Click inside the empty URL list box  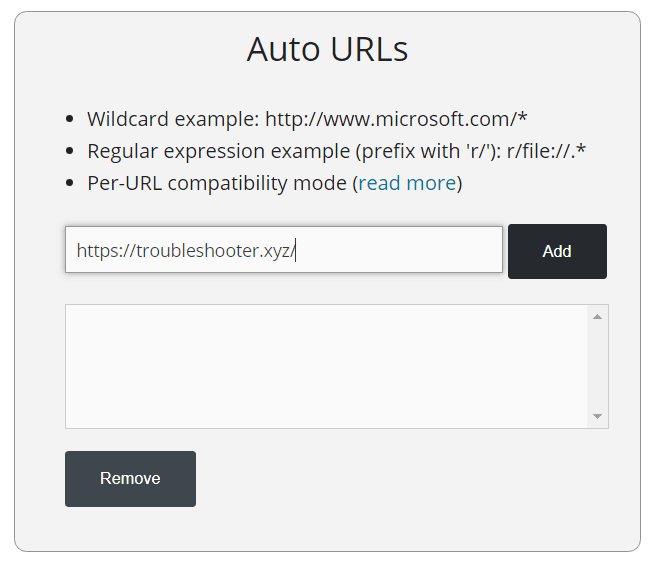[326, 366]
